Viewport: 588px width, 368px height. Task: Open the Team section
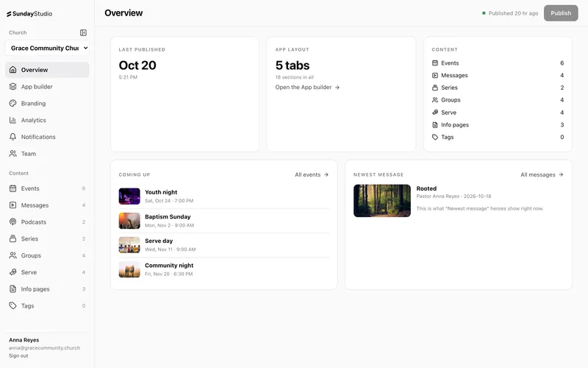click(x=47, y=154)
